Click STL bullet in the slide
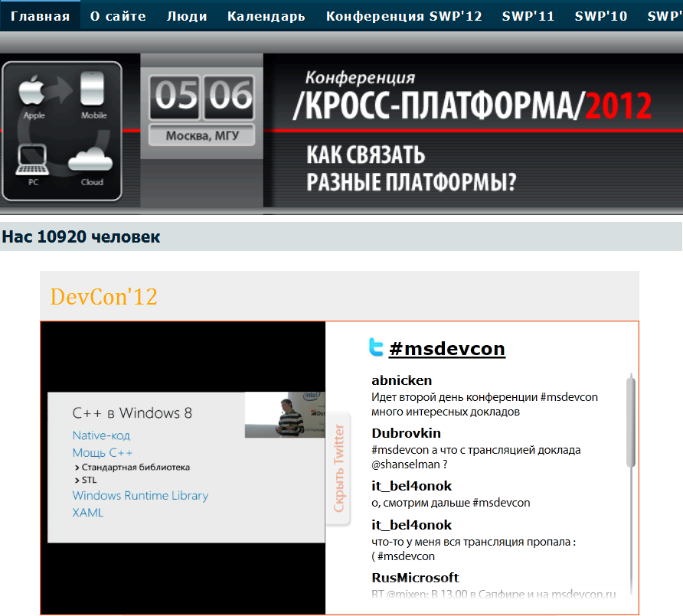Viewport: 683px width, 616px height. coord(86,481)
